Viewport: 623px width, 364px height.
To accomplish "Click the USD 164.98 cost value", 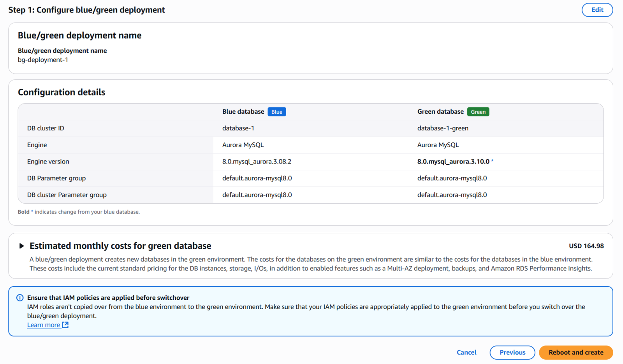I will tap(586, 246).
